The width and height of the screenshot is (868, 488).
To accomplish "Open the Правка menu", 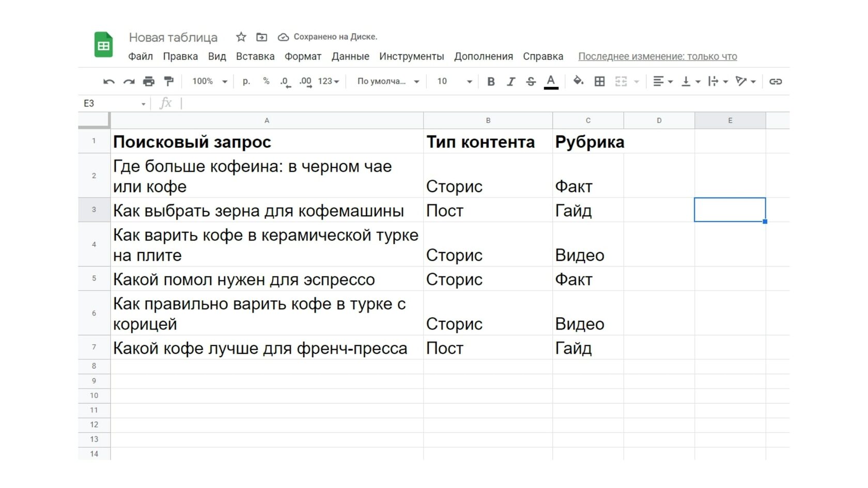I will pyautogui.click(x=180, y=56).
